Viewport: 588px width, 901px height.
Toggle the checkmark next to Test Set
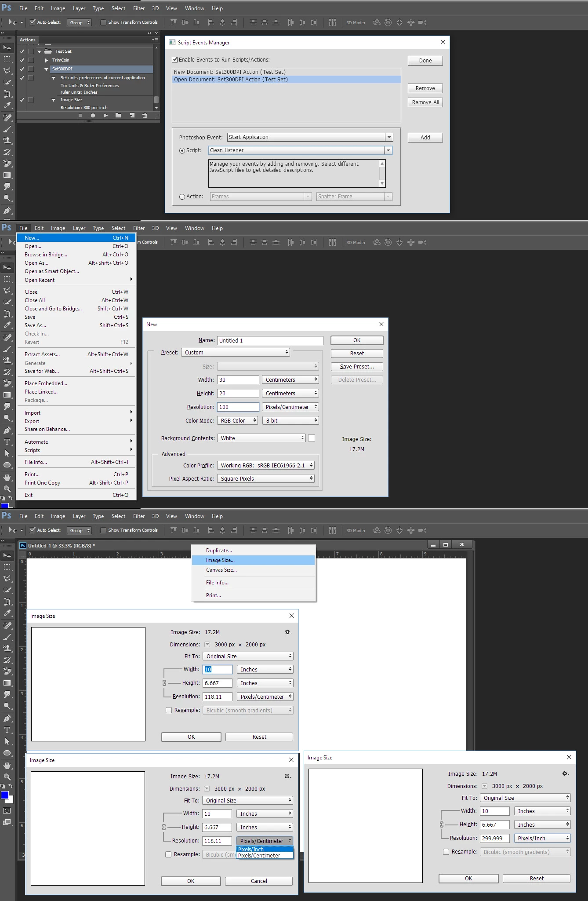pyautogui.click(x=22, y=51)
